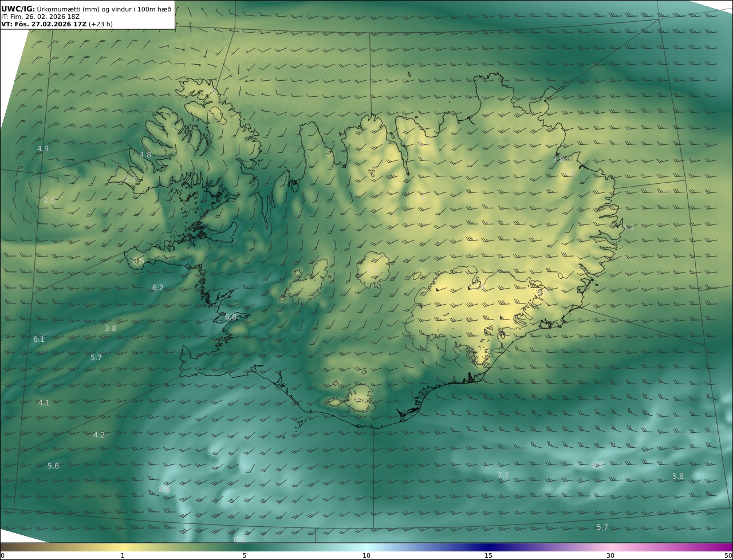
Task: Select the 7.7 value label
Action: (x=503, y=475)
